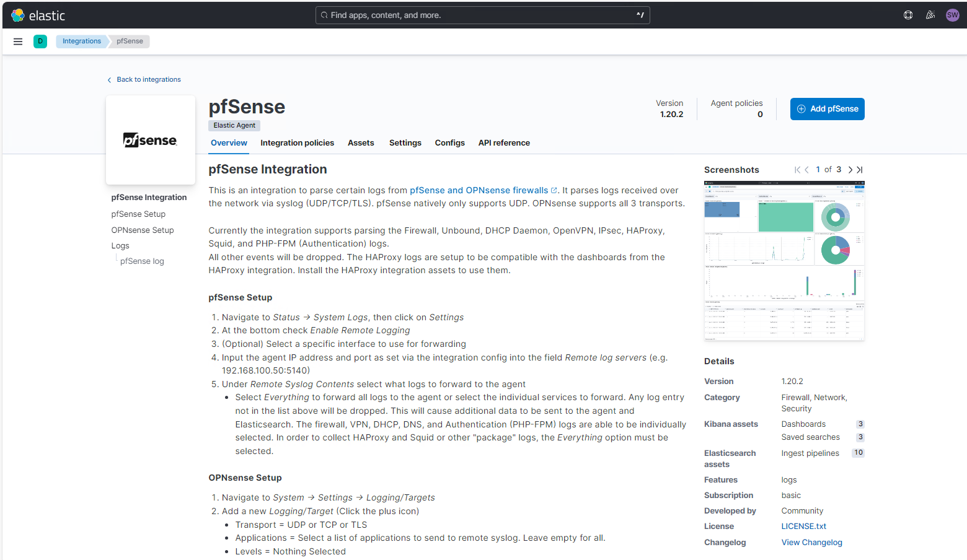Open the Settings tab
This screenshot has width=967, height=560.
coord(405,143)
